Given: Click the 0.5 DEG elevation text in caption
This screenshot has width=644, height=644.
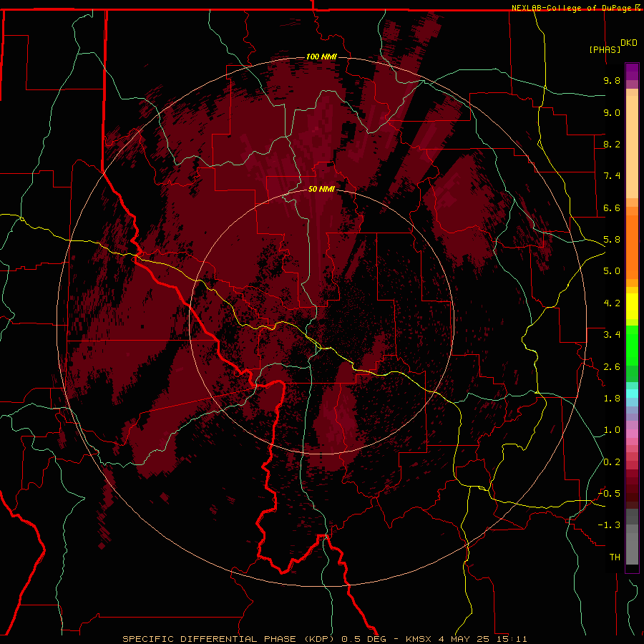Looking at the screenshot, I should 364,639.
